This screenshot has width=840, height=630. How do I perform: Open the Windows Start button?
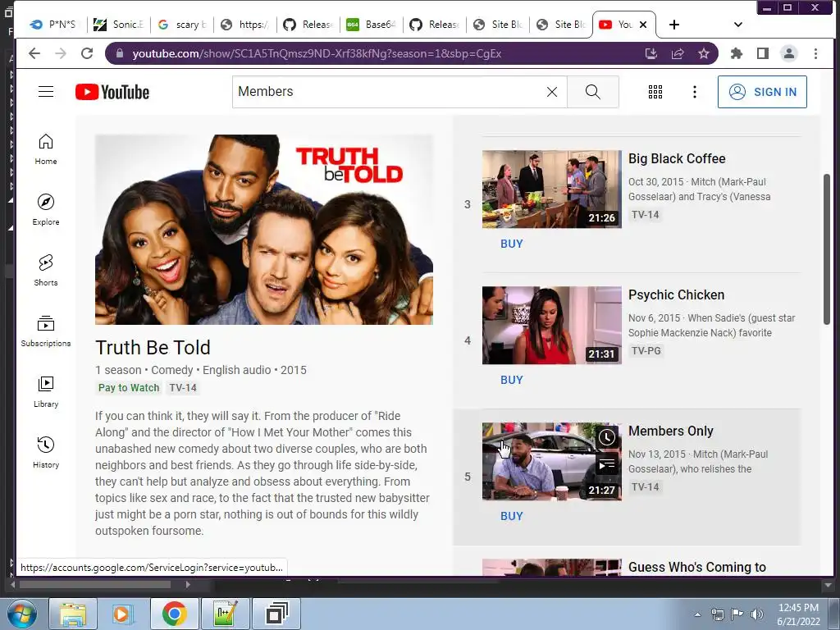[x=21, y=614]
